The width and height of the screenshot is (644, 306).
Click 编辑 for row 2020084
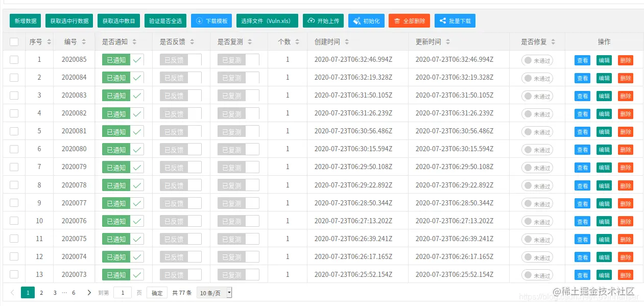point(604,78)
